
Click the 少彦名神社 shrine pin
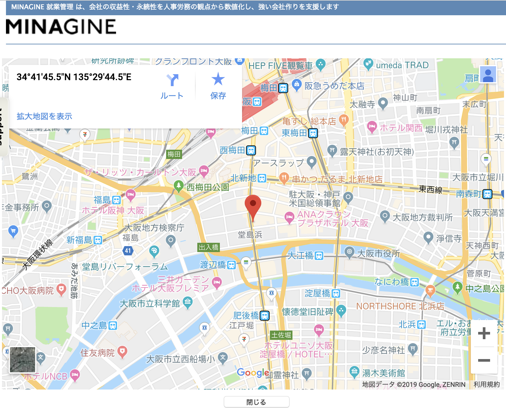tap(413, 349)
